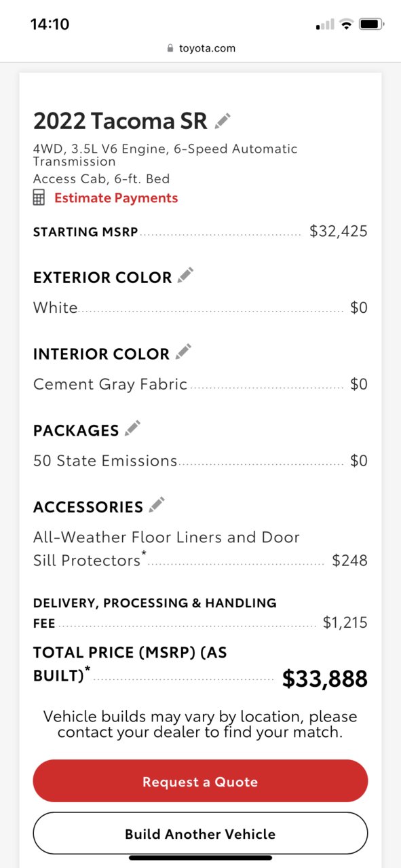
Task: Edit the 2022 Tacoma SR model pencil icon
Action: tap(223, 121)
